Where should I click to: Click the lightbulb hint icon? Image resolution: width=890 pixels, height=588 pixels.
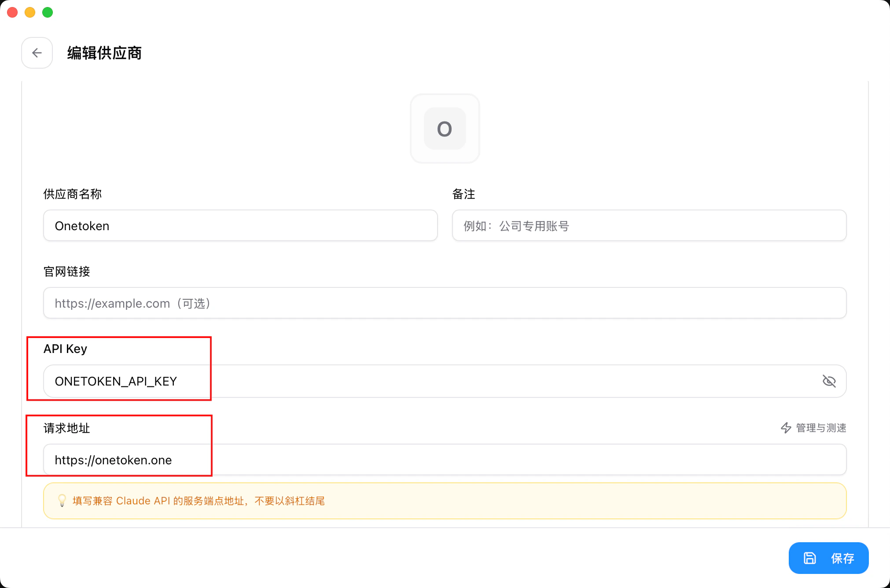(62, 501)
